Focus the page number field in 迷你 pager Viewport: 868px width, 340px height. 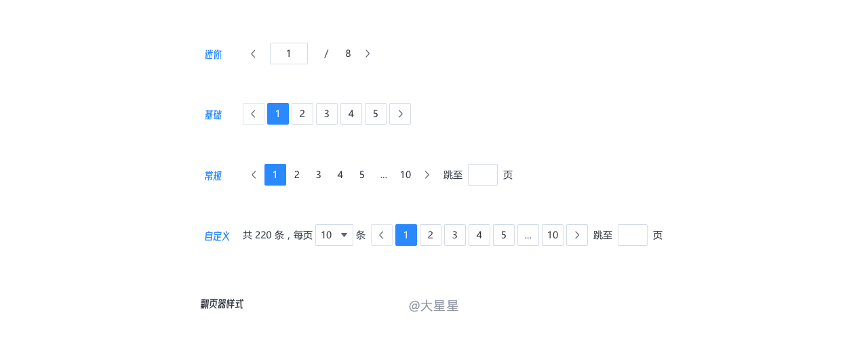tap(289, 54)
